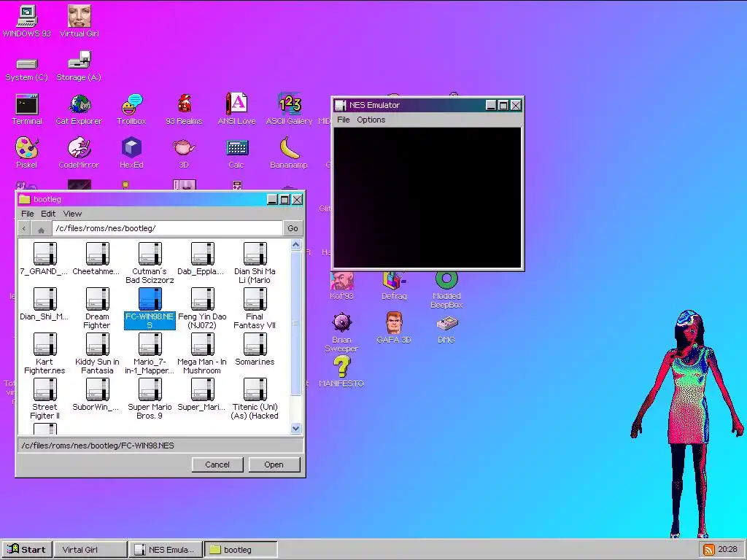Select the FC-WIN98.NES file
This screenshot has height=560, width=747.
click(x=150, y=308)
